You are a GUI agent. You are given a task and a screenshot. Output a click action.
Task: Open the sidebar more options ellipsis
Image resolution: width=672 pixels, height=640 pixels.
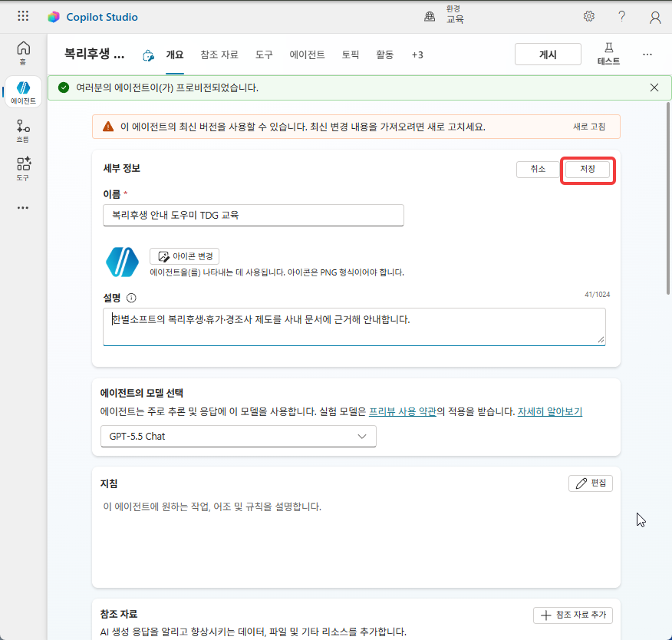pyautogui.click(x=23, y=208)
